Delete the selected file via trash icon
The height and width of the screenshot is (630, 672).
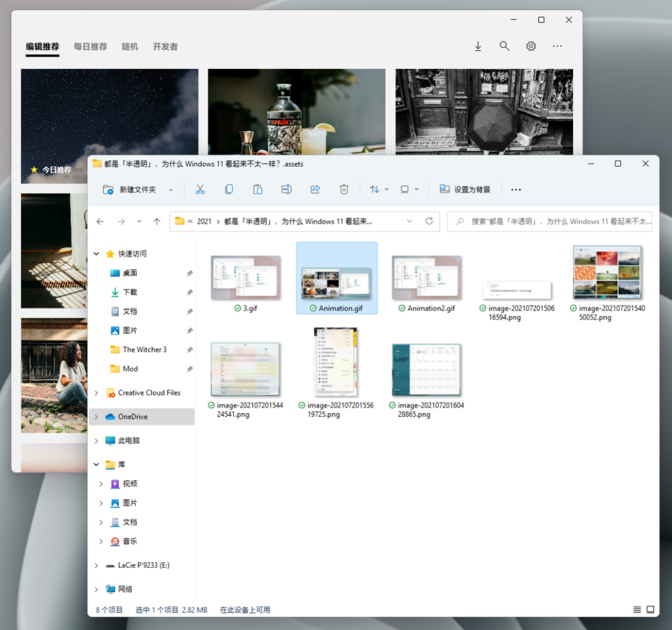343,189
